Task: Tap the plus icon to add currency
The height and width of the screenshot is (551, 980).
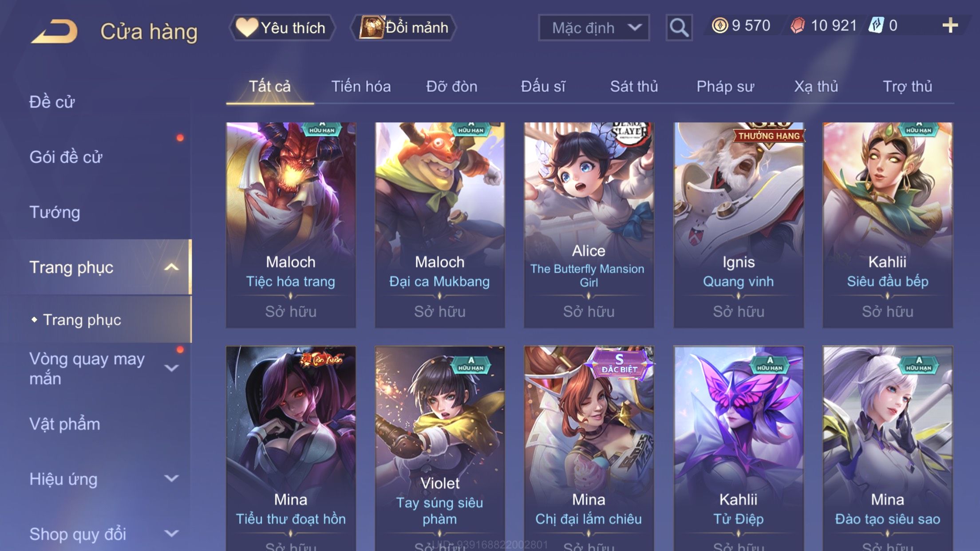Action: coord(950,25)
